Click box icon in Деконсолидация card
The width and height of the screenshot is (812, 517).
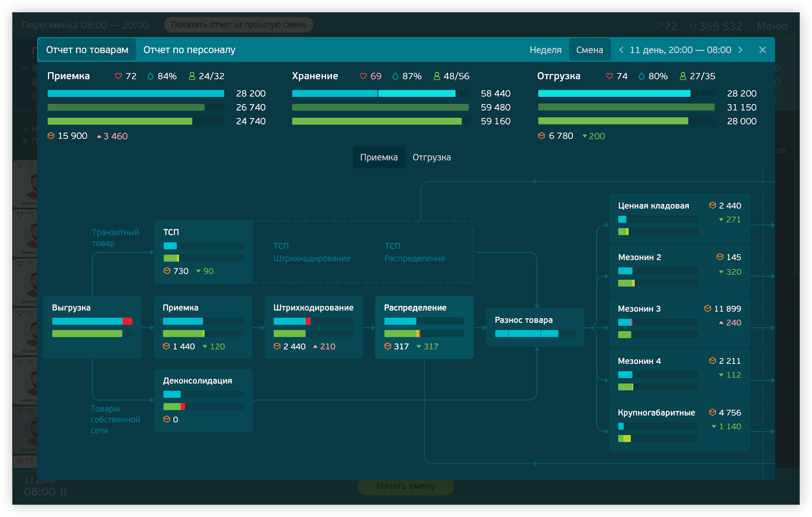(x=167, y=419)
